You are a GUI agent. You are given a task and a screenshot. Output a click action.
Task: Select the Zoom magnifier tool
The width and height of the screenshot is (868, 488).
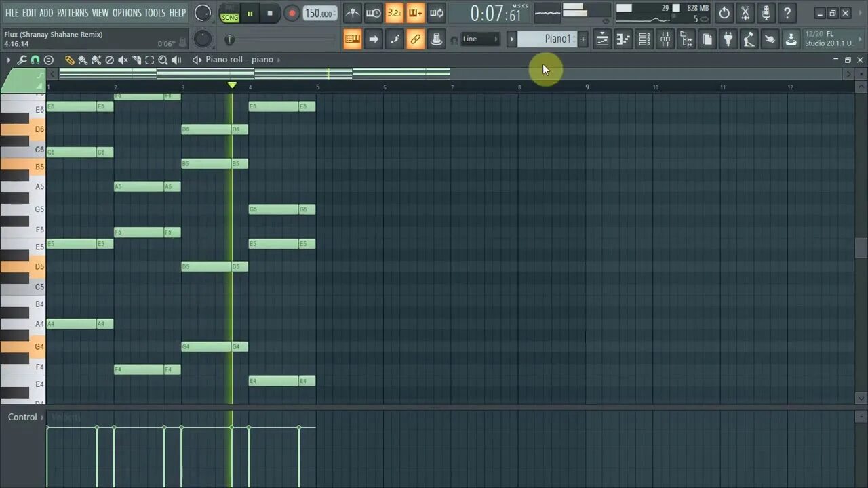[x=163, y=60]
